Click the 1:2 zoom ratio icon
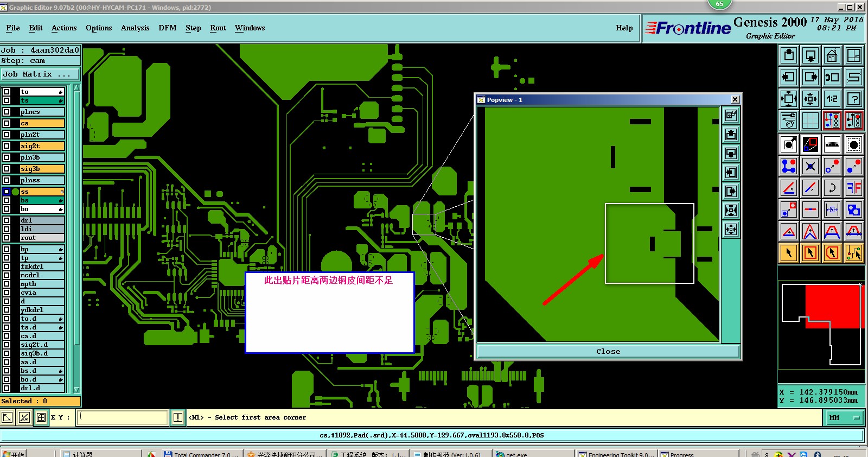This screenshot has width=868, height=457. (x=832, y=99)
